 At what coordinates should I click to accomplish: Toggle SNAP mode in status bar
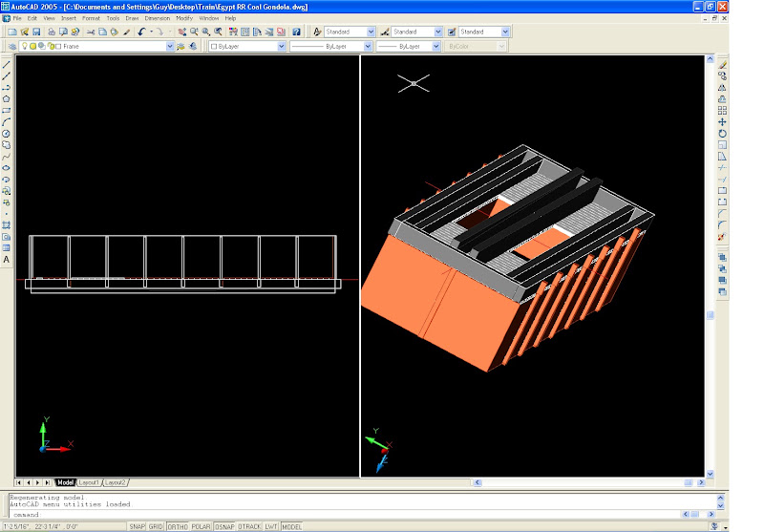[137, 526]
